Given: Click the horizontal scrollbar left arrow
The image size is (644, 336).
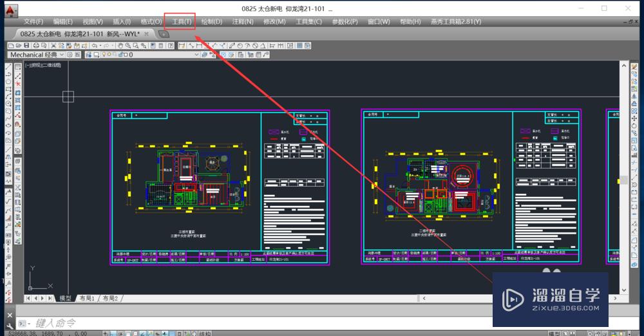Looking at the screenshot, I should (x=424, y=298).
